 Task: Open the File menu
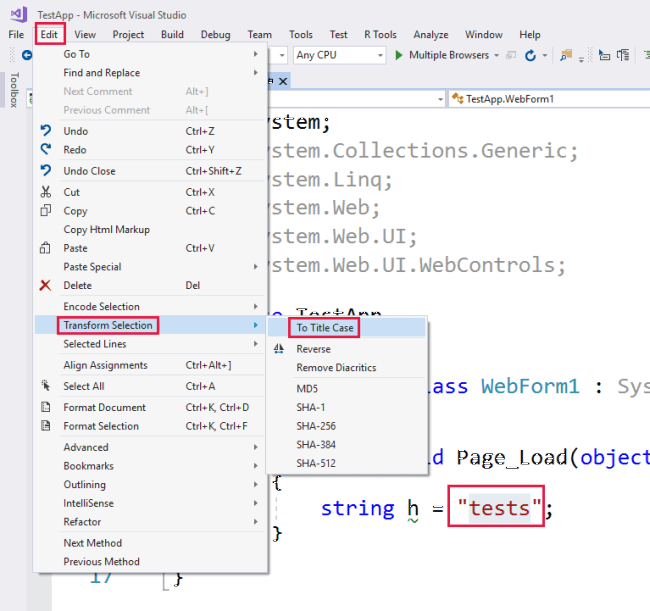16,34
